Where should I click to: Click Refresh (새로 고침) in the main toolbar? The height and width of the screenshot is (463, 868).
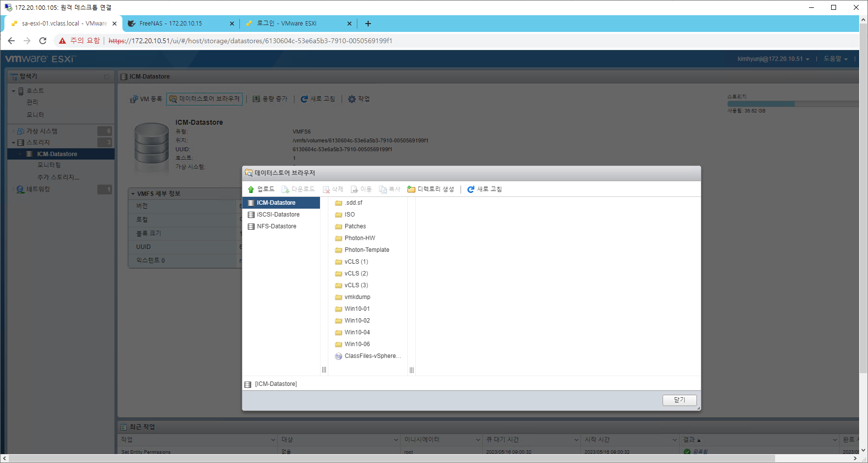tap(318, 99)
